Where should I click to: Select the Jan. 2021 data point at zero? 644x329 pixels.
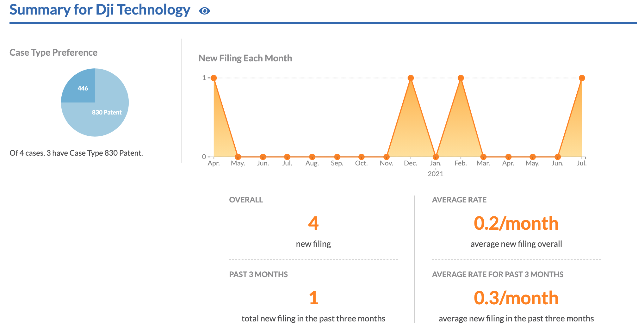coord(436,157)
